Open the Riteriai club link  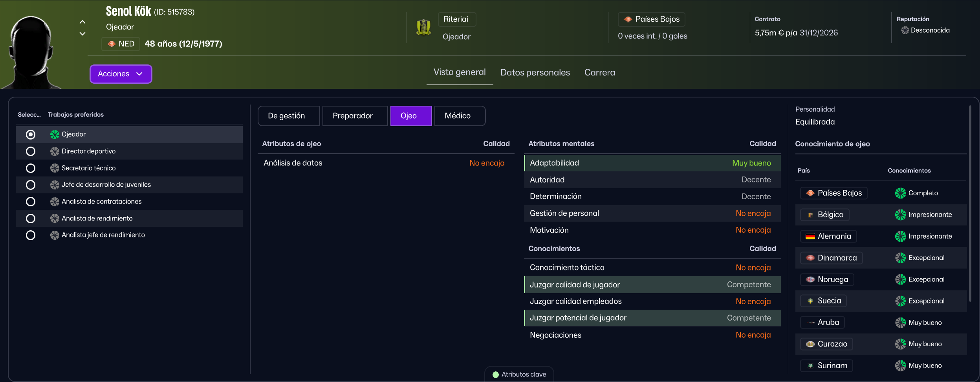457,19
